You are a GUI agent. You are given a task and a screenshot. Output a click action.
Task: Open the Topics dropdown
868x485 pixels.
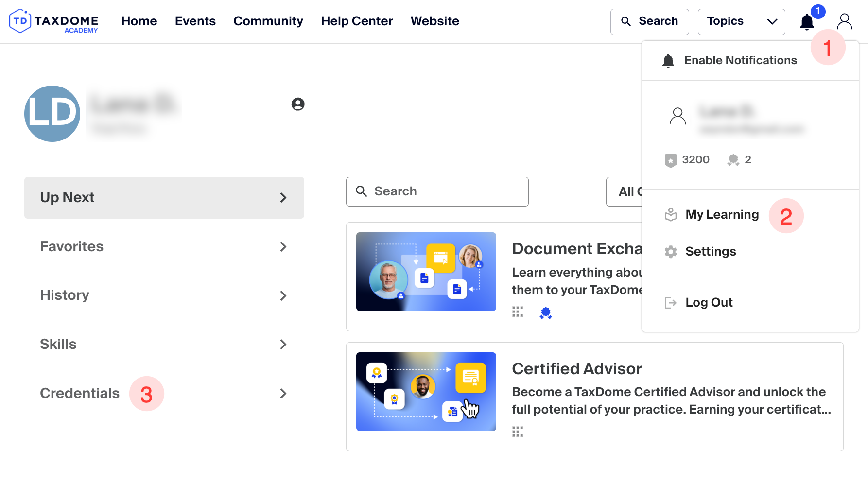click(x=741, y=21)
